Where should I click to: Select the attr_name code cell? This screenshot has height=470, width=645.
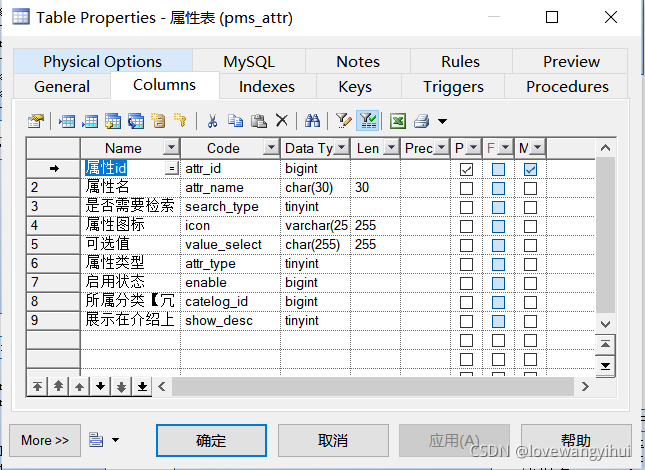pyautogui.click(x=230, y=188)
